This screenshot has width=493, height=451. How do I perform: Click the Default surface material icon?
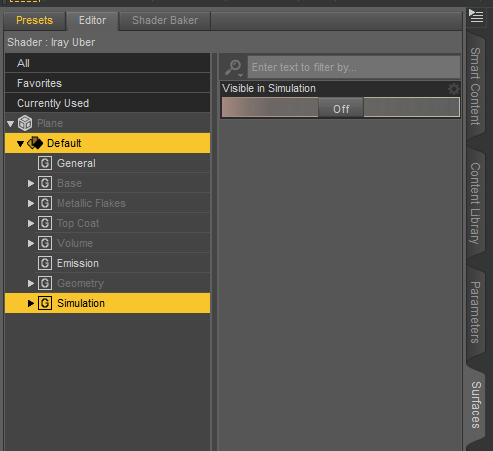(x=35, y=143)
